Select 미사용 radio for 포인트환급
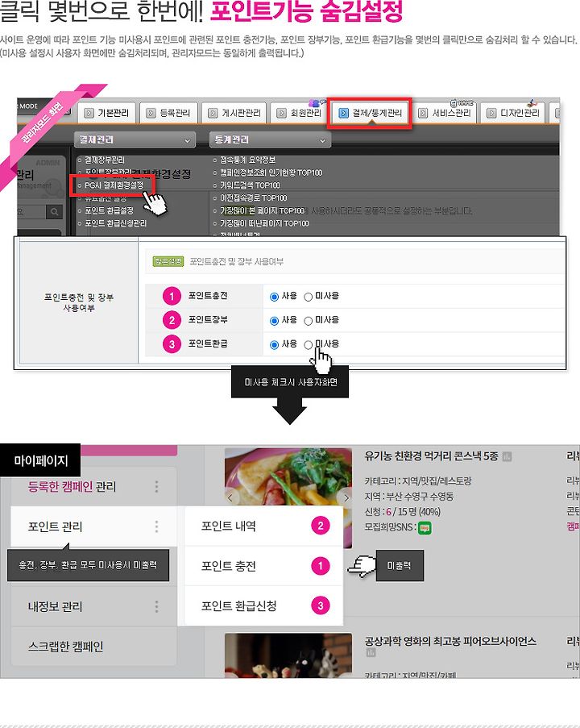This screenshot has width=580, height=728. click(308, 345)
